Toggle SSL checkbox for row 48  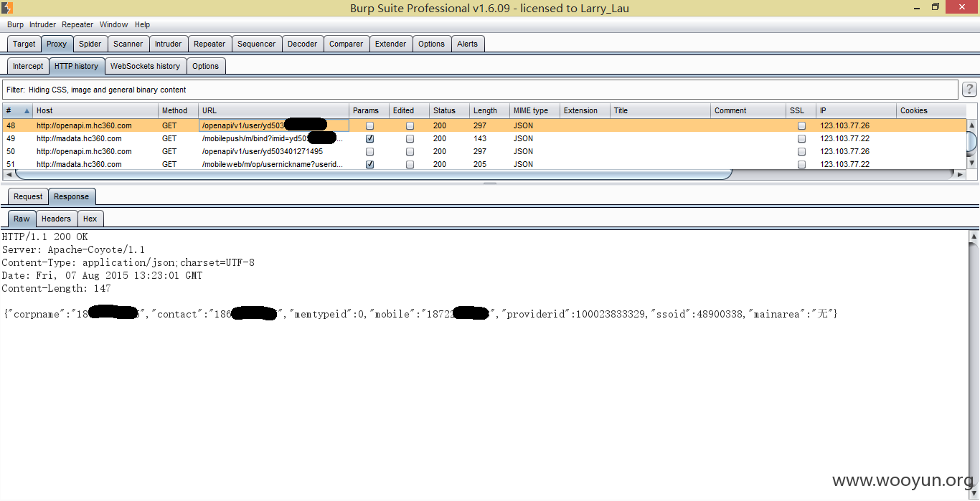pos(801,125)
